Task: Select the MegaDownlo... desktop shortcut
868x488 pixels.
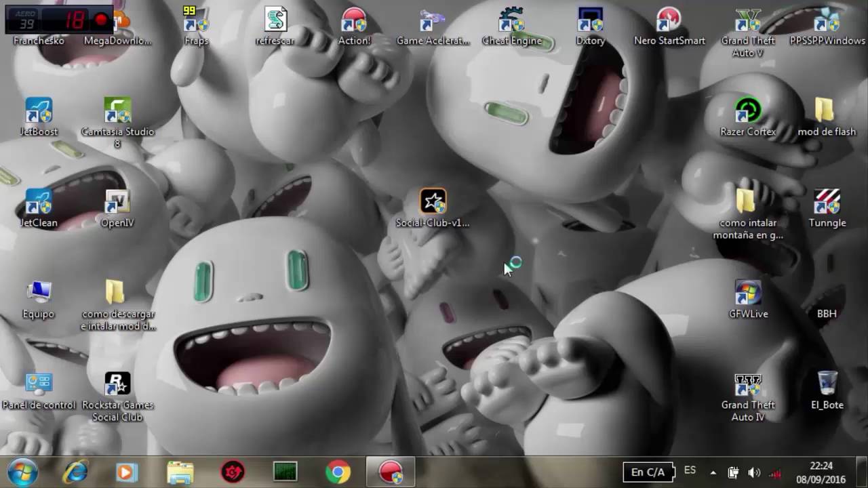Action: pos(117,26)
